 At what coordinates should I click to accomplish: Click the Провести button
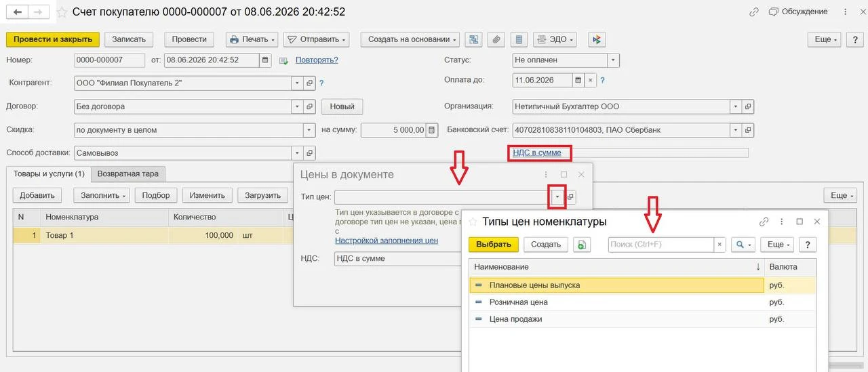tap(189, 40)
